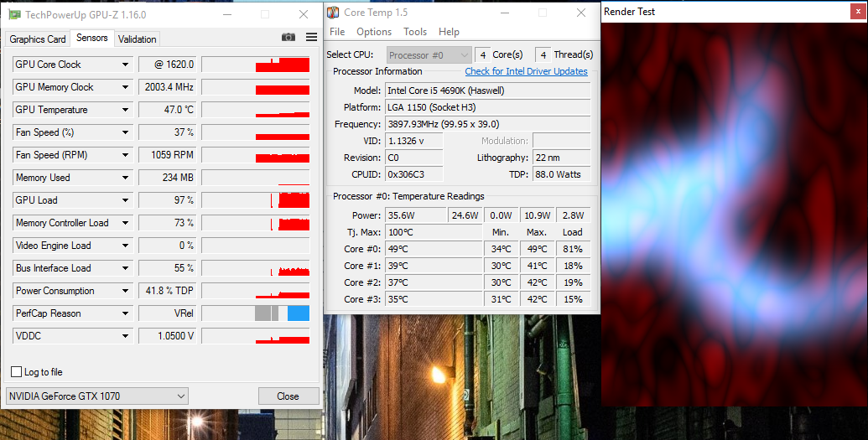
Task: Click the PerfCap Reason blue graph bar
Action: pos(299,313)
